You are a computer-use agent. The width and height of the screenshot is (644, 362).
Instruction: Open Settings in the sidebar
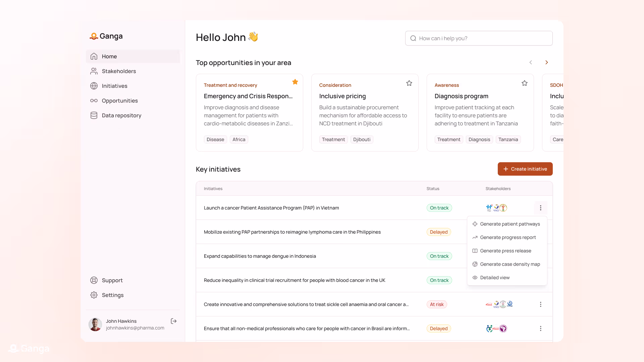tap(112, 295)
